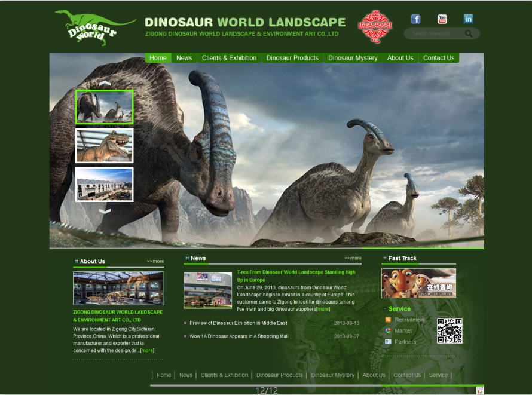Click the Fast Track section heading
The image size is (532, 395).
(x=402, y=258)
